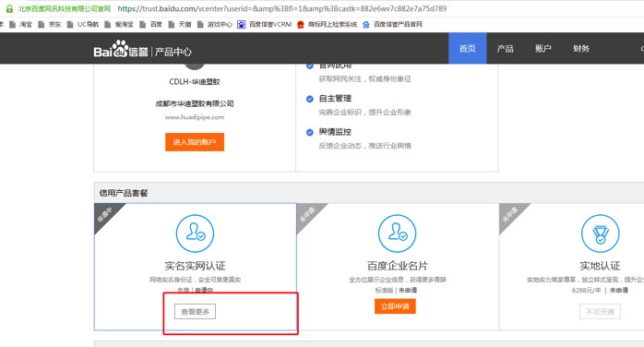Click the 百度企业名片 person icon
This screenshot has height=347, width=644.
pos(397,233)
